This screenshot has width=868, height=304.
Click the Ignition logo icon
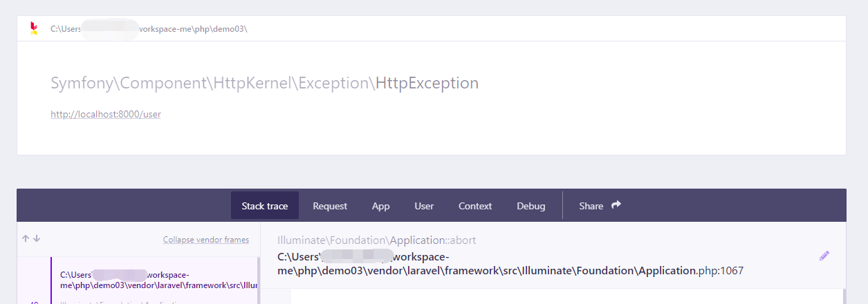[x=34, y=28]
